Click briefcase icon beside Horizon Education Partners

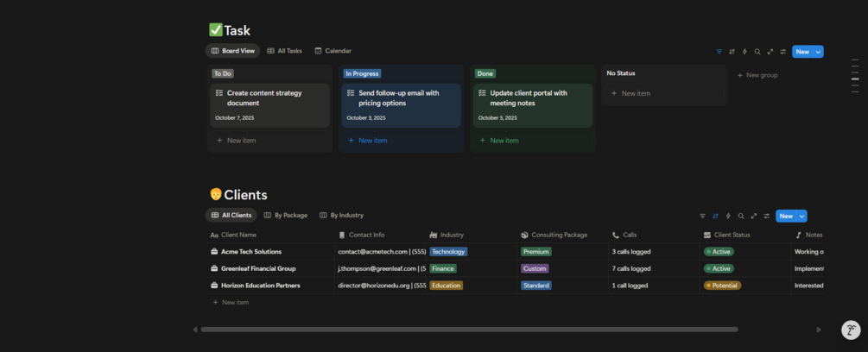coord(214,286)
